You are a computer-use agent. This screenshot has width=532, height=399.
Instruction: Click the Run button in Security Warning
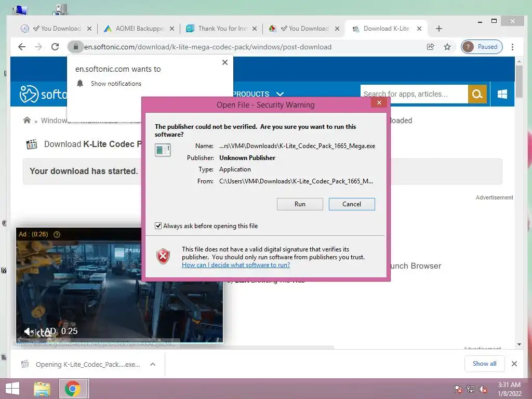(x=300, y=204)
